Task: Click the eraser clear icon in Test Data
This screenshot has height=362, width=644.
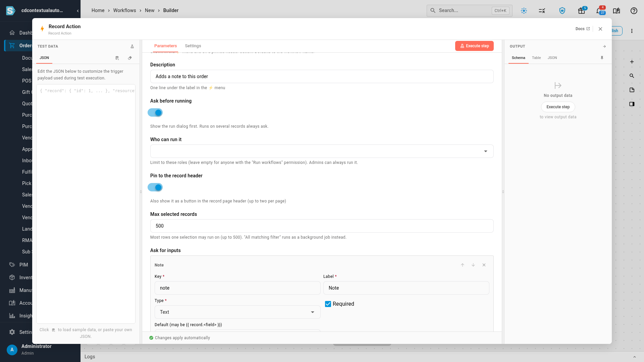Action: [x=130, y=58]
